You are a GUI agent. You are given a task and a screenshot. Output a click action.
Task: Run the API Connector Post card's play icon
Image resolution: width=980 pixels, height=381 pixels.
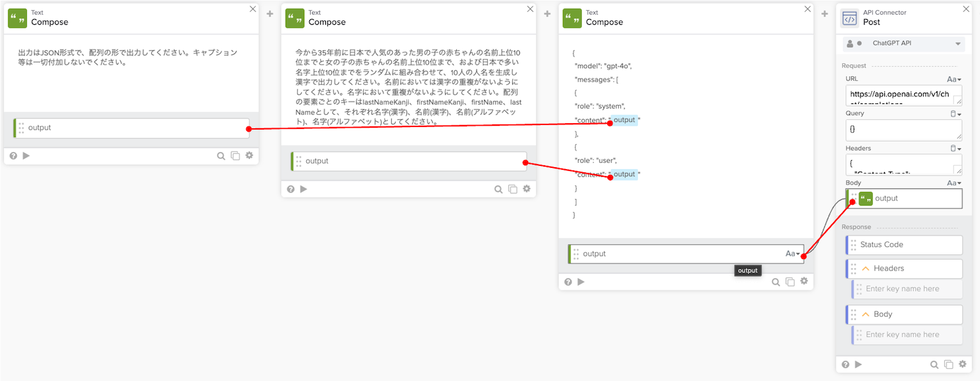[x=858, y=364]
